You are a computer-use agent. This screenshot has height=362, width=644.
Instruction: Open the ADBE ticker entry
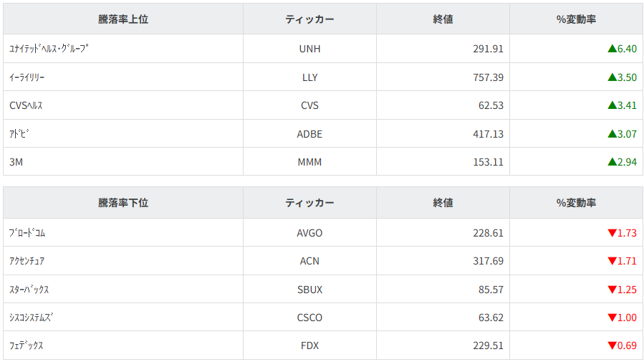pyautogui.click(x=309, y=134)
